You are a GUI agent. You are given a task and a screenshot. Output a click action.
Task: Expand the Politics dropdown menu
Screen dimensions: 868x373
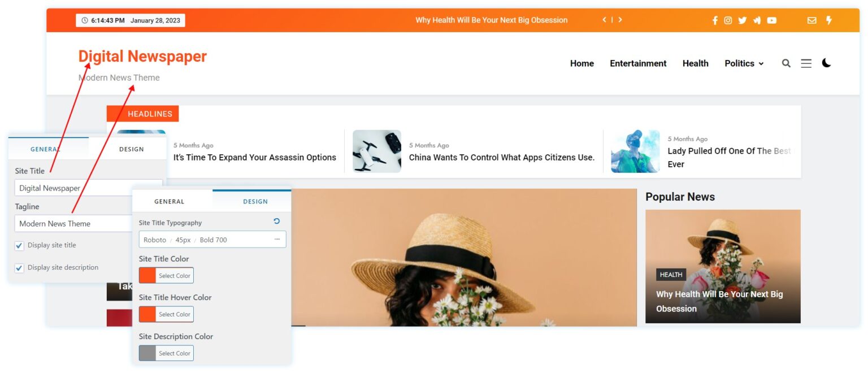point(744,63)
